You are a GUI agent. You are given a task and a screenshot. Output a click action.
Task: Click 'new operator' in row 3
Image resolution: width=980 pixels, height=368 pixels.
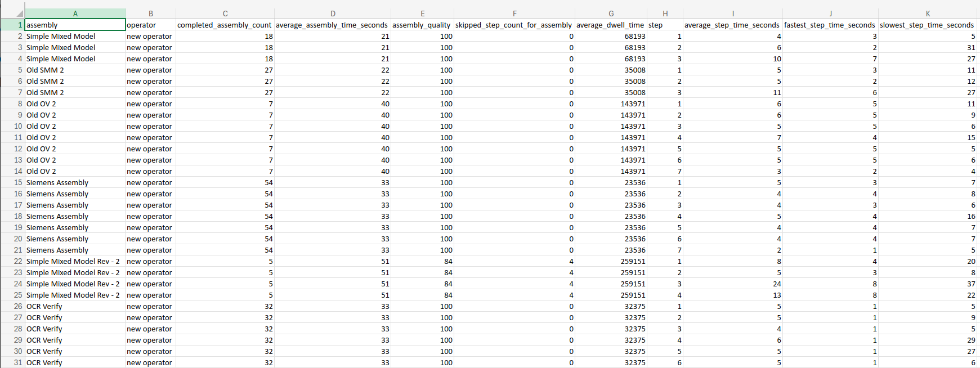(x=149, y=47)
